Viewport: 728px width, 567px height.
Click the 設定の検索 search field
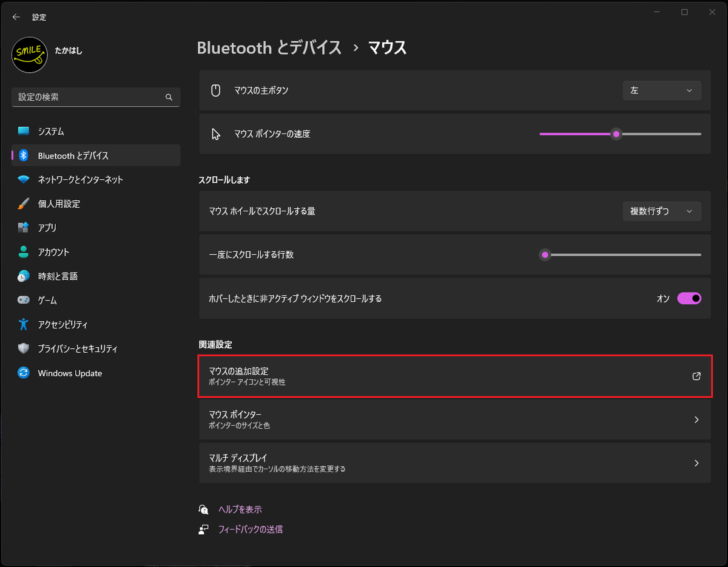click(88, 97)
